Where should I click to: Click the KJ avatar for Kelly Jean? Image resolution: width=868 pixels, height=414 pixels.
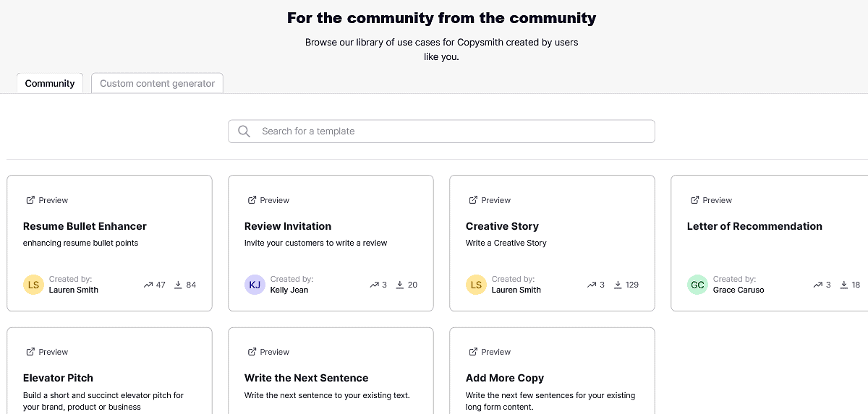click(255, 285)
